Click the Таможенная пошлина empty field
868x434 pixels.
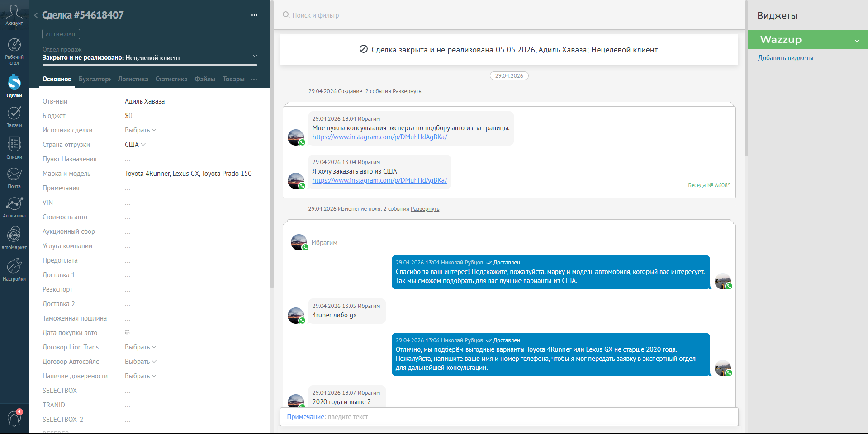pyautogui.click(x=128, y=318)
